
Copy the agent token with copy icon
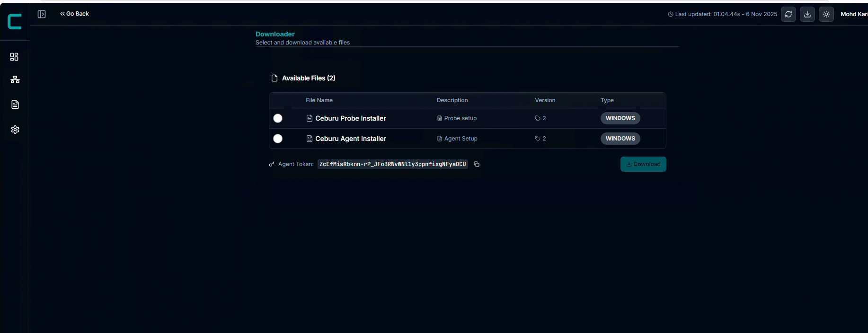pos(477,164)
